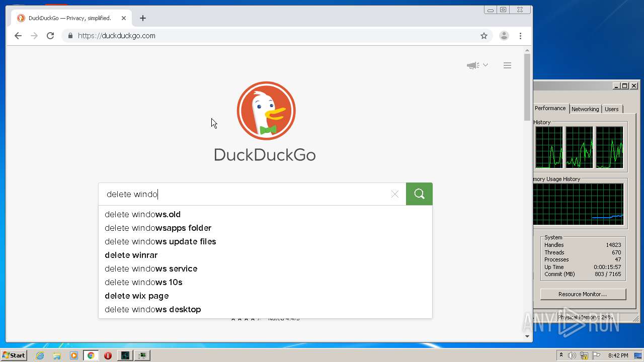Clear the search field with X
The width and height of the screenshot is (644, 362).
point(394,194)
